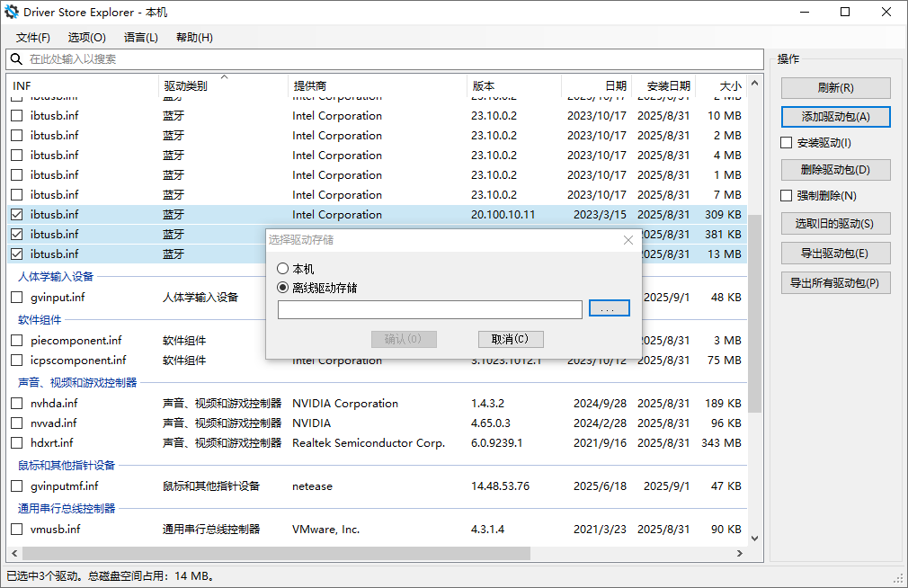Click the Driver Store Explorer title bar icon
Screen dimensions: 908x588
(11, 12)
